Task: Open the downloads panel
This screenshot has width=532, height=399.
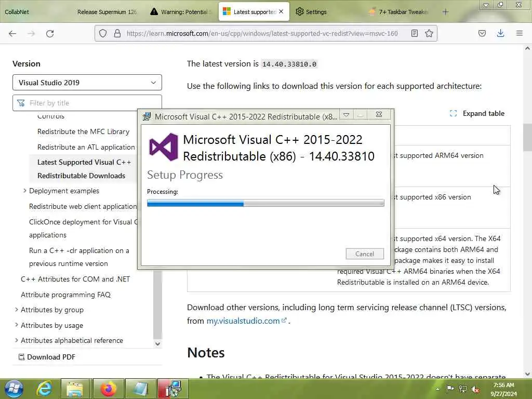Action: [x=500, y=33]
